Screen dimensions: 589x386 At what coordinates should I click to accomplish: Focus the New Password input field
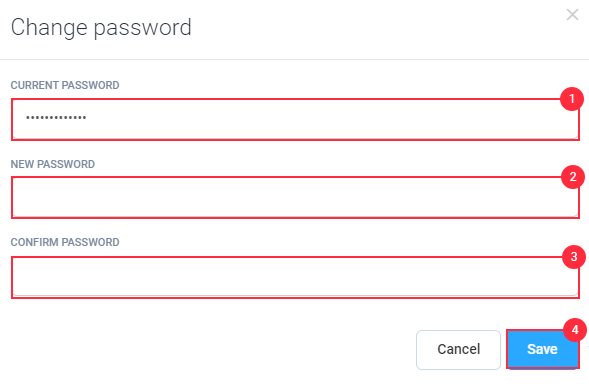point(295,198)
